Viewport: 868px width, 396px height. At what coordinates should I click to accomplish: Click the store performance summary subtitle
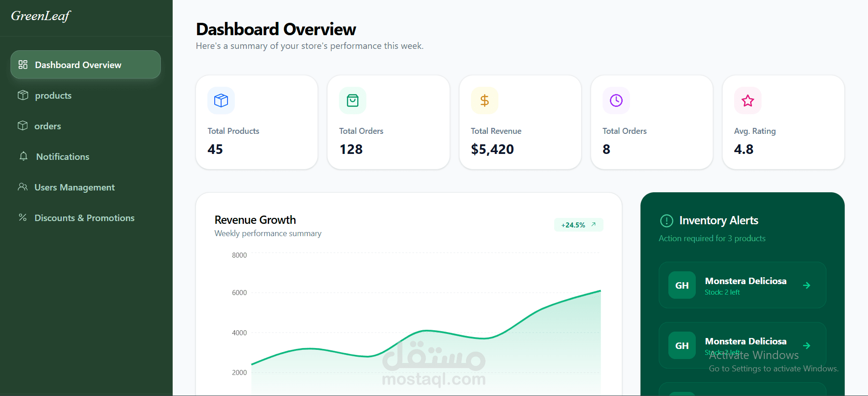(310, 46)
